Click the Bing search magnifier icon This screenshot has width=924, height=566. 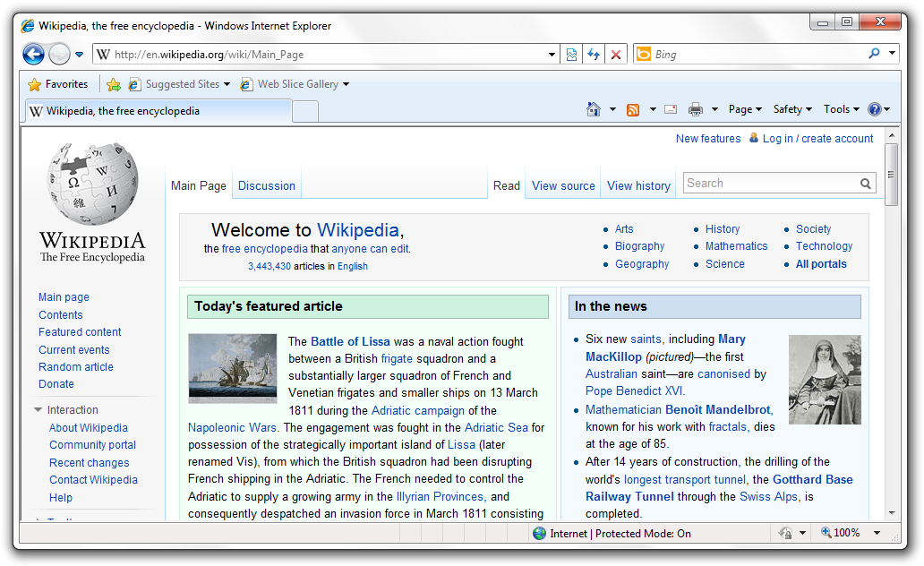pyautogui.click(x=874, y=54)
